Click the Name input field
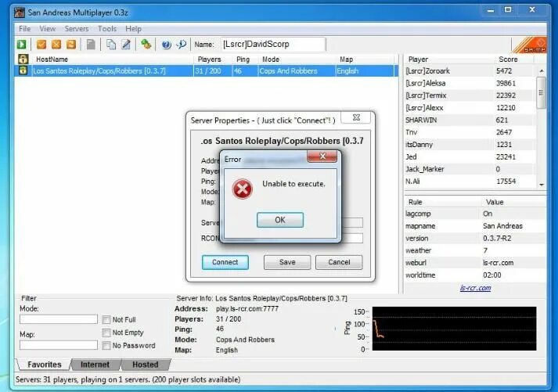Screen dimensions: 558x392 (272, 45)
